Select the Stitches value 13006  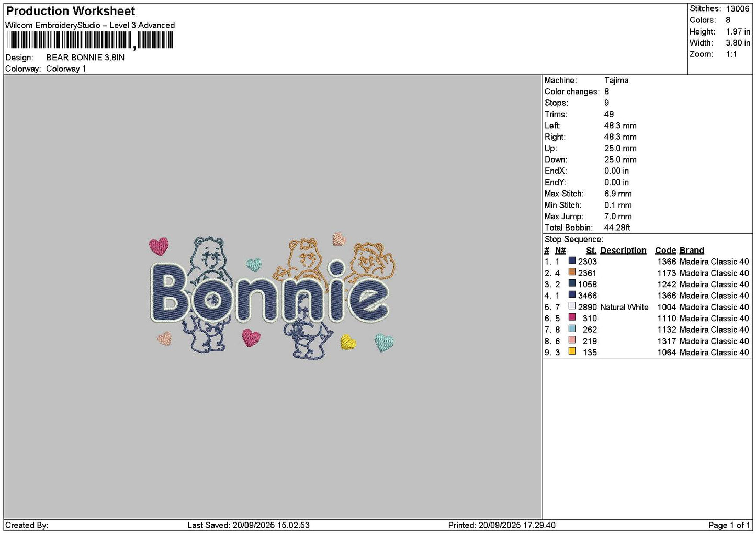coord(738,8)
